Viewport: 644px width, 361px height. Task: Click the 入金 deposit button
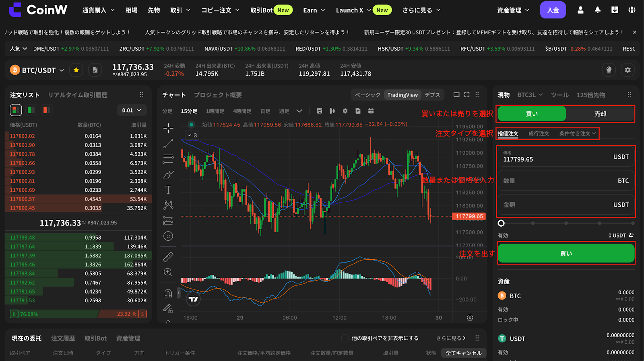tap(553, 10)
